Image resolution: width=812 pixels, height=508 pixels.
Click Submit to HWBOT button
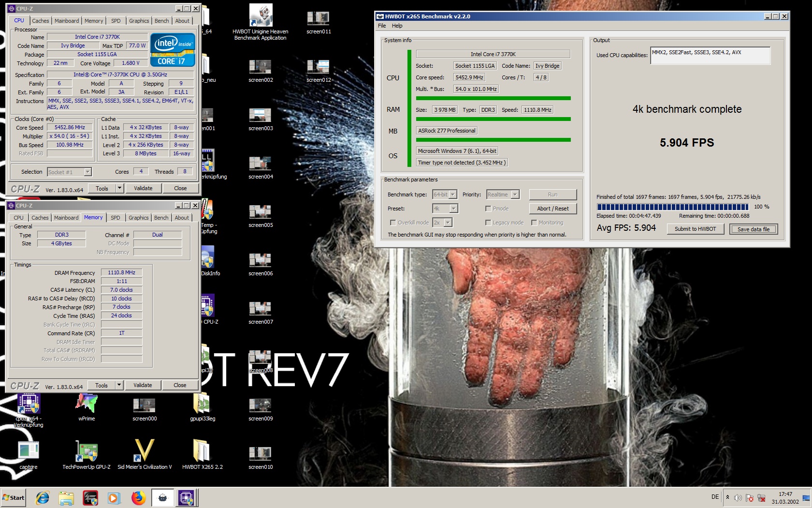tap(695, 229)
